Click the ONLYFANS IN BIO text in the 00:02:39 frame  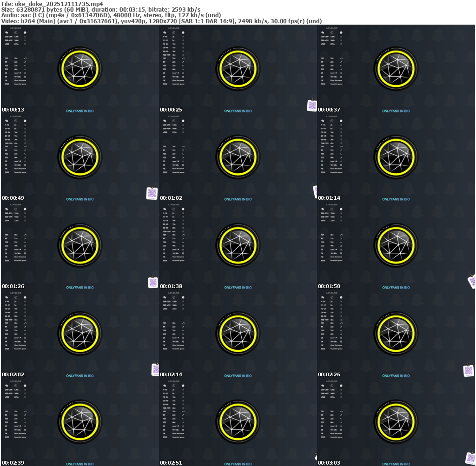point(79,464)
